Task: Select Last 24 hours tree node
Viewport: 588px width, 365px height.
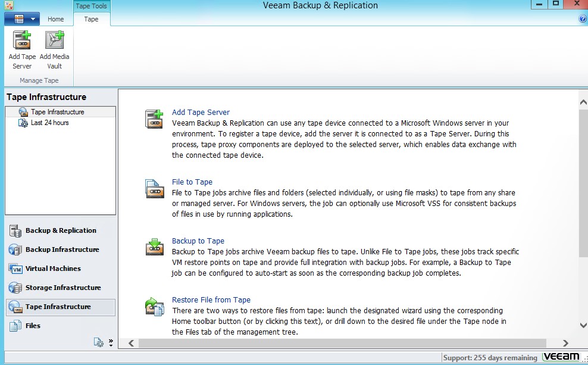Action: tap(49, 123)
